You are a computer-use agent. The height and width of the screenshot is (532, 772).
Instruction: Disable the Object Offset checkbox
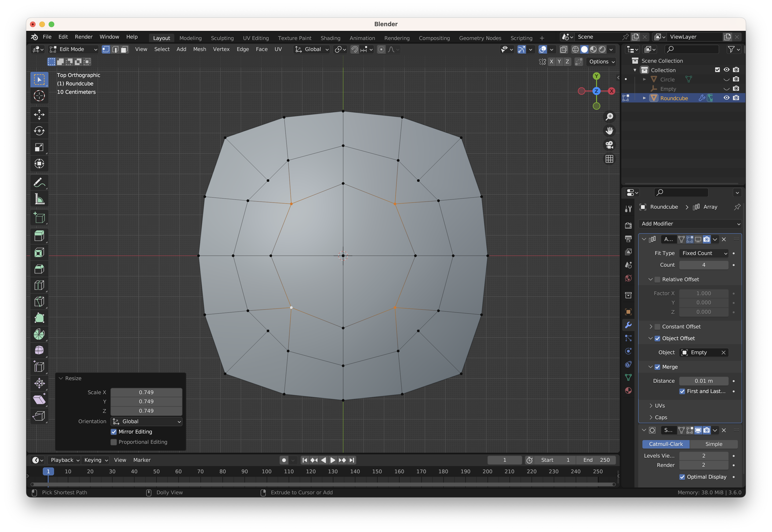coord(657,338)
